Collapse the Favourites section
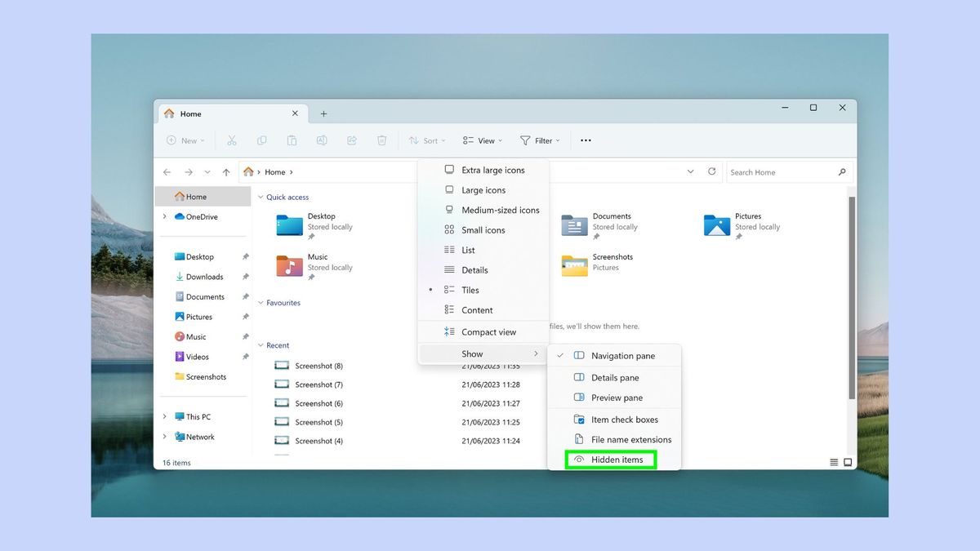Screen dimensions: 980x551 click(x=261, y=302)
